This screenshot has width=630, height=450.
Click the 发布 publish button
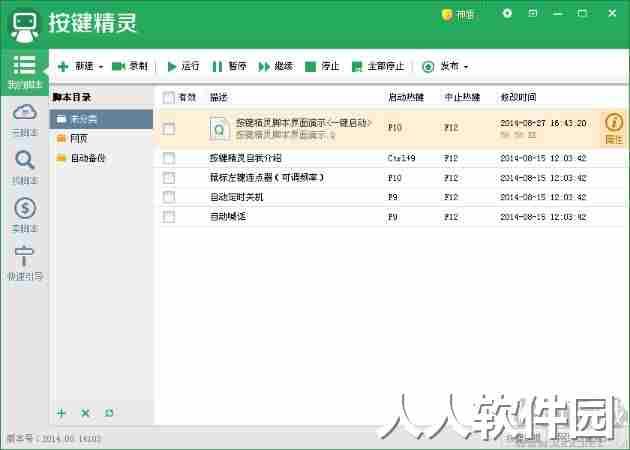pos(440,66)
